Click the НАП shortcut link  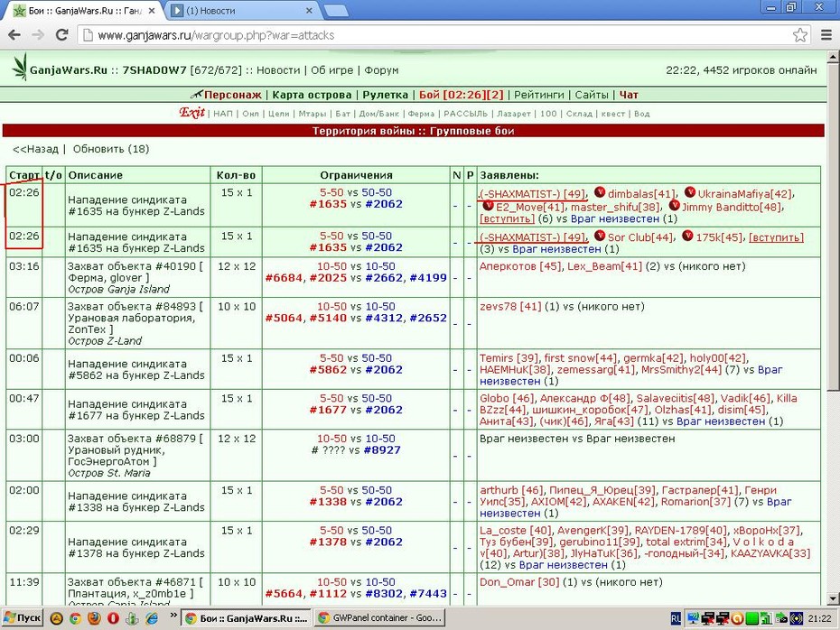(223, 114)
